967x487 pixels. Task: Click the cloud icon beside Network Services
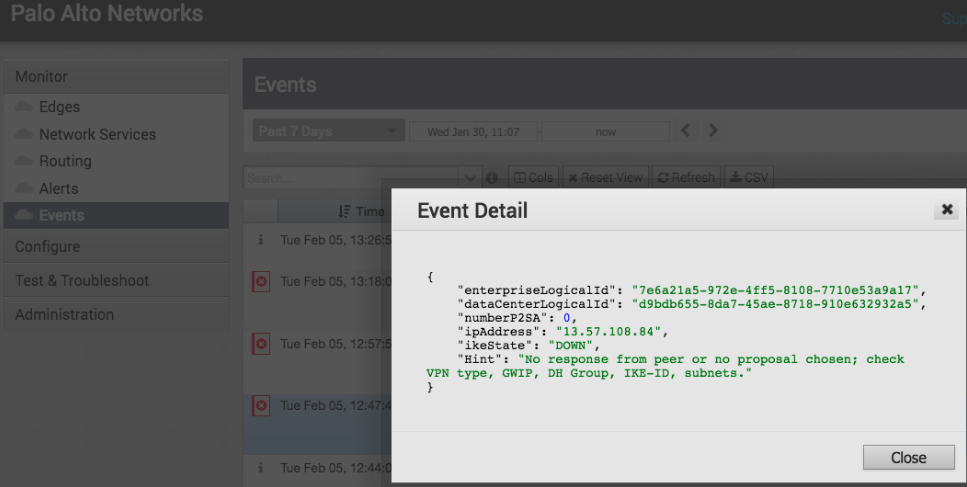click(24, 133)
